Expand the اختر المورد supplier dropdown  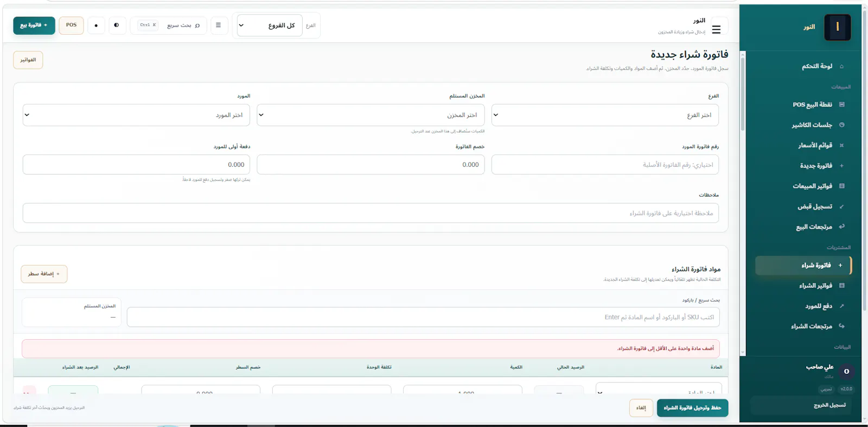[x=136, y=115]
